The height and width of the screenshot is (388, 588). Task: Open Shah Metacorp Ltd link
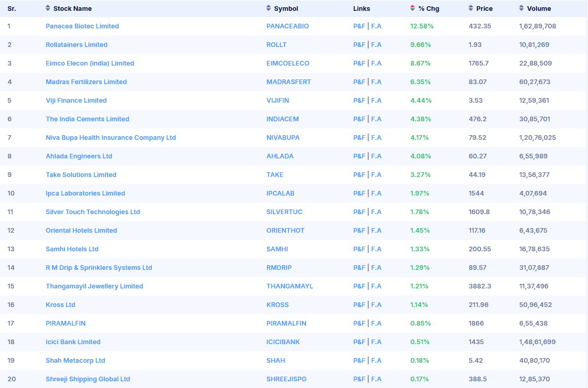[x=75, y=360]
